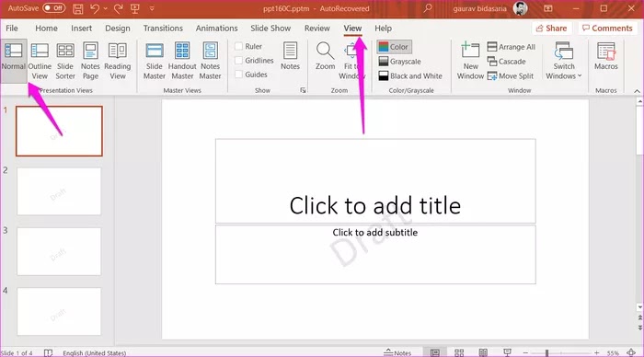644x357 pixels.
Task: Select slide 4 thumbnail
Action: point(59,311)
